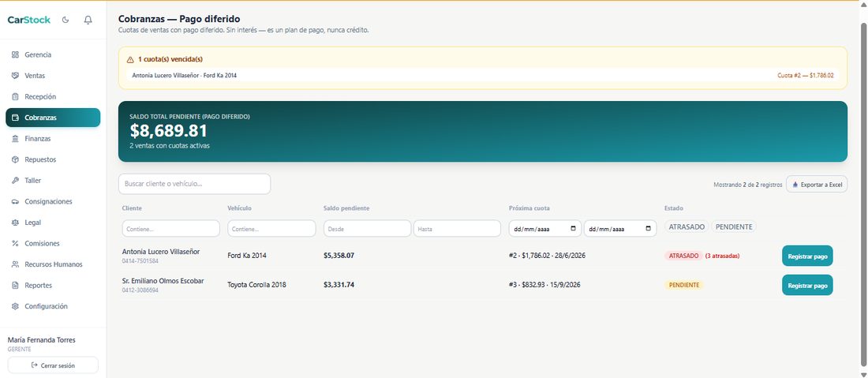The height and width of the screenshot is (378, 868).
Task: Click the warning triangle in overdue alert
Action: 131,59
